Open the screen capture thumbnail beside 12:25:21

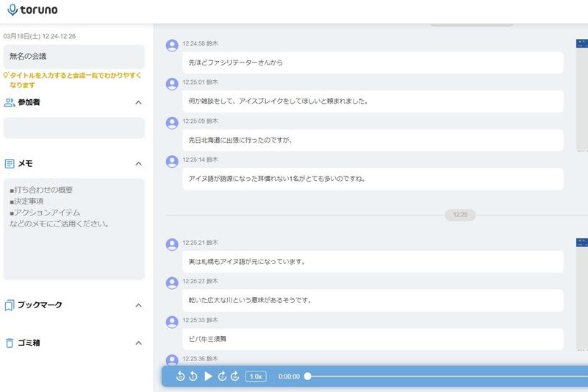(x=582, y=294)
